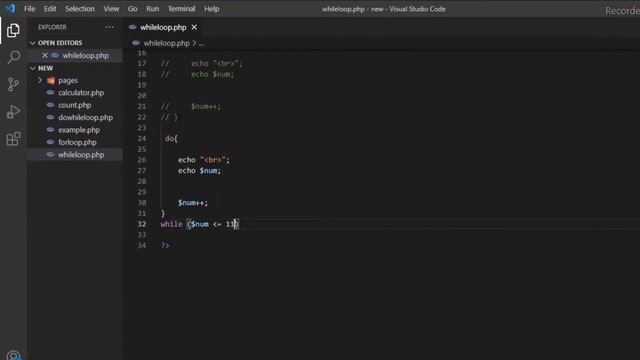
Task: Click the echo "<br>"; statement on line 26
Action: point(204,160)
